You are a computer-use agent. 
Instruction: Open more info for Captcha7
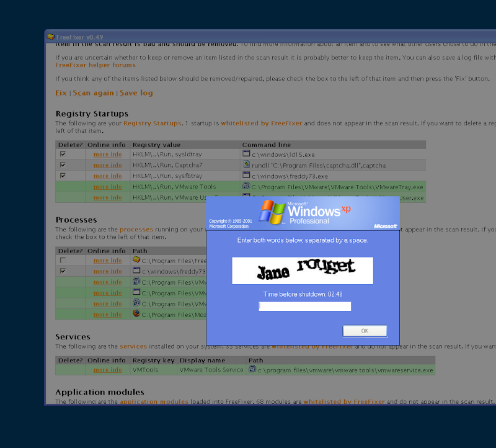pos(107,165)
